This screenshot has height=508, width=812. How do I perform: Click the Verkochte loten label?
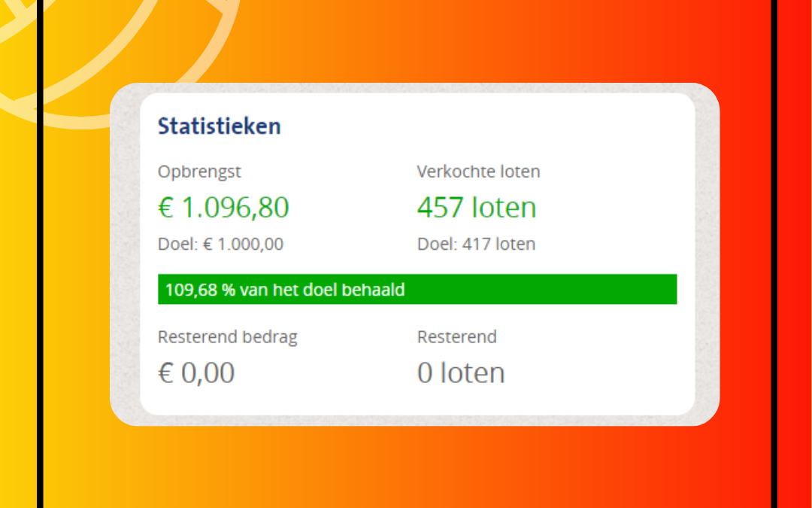pos(478,172)
